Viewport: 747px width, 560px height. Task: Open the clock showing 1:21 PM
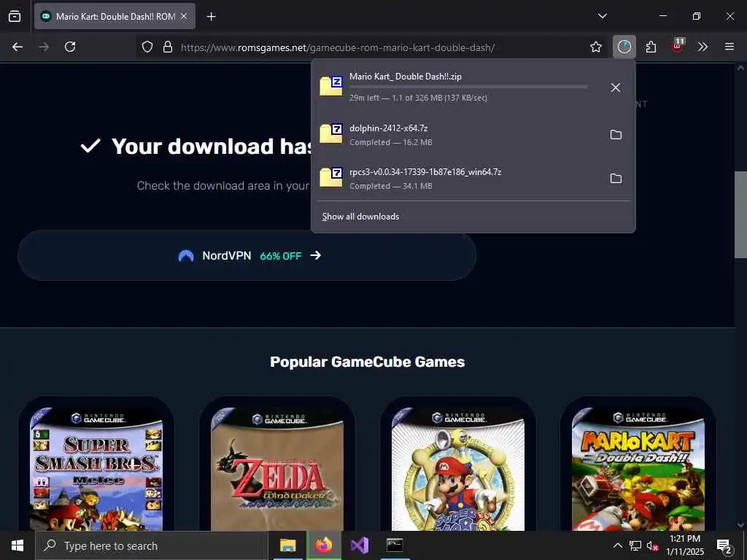[x=685, y=545]
